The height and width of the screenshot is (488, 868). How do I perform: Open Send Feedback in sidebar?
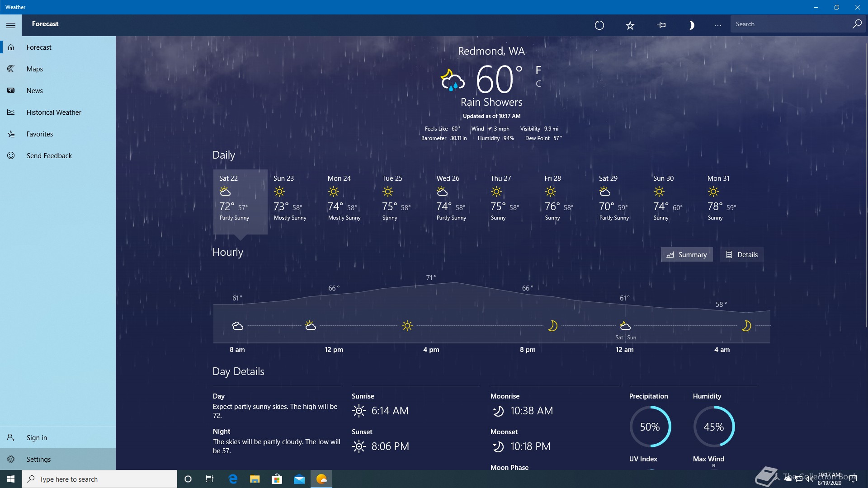pos(58,155)
